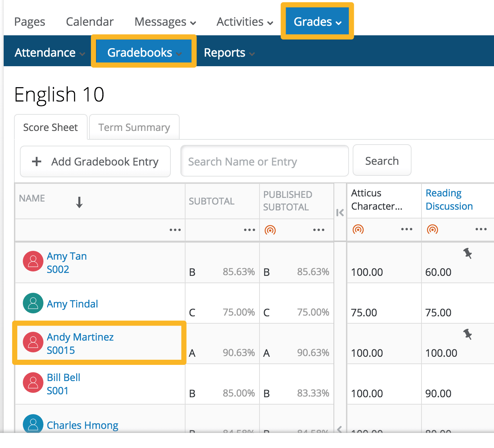Click Add Gradebook Entry button
Image resolution: width=494 pixels, height=448 pixels.
click(x=95, y=161)
